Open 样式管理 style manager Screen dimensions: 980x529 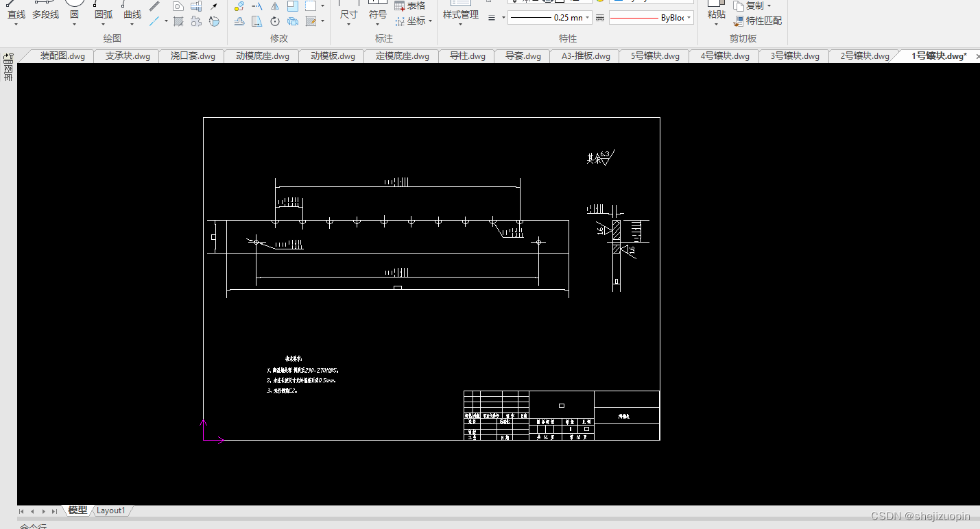click(461, 14)
